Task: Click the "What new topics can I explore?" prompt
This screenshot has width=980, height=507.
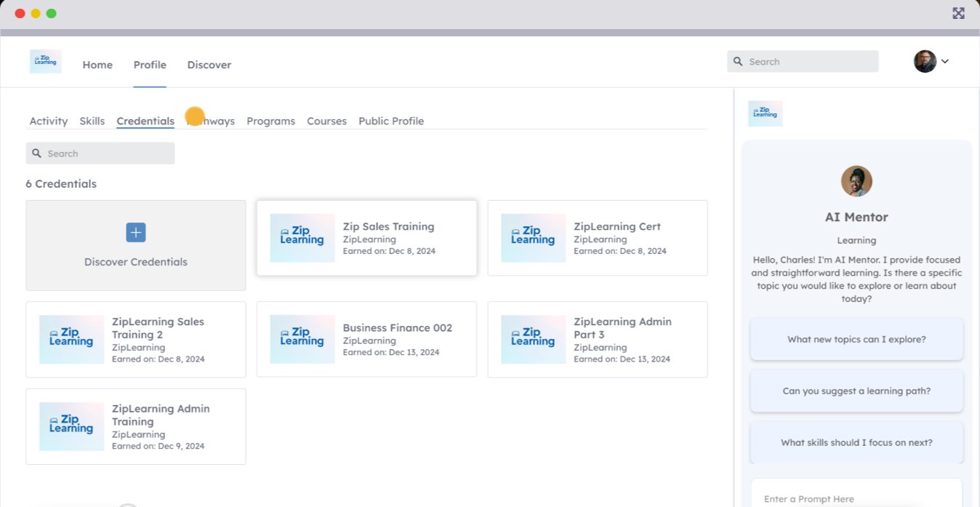Action: [x=856, y=339]
